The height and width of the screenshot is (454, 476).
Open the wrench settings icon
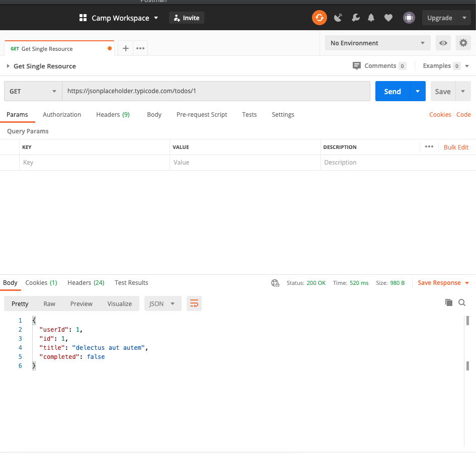click(x=355, y=18)
